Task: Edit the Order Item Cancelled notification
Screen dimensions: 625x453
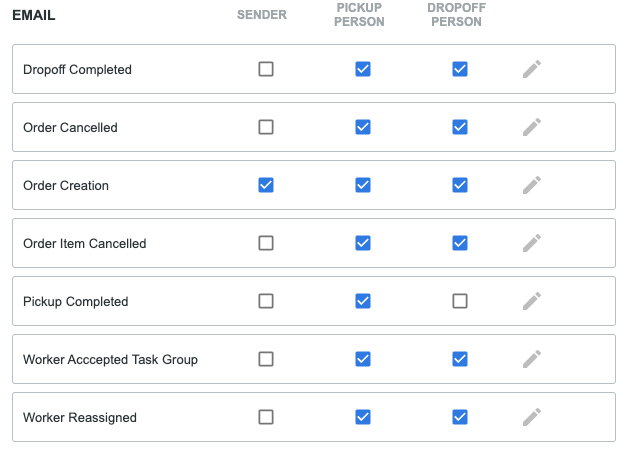Action: click(532, 243)
